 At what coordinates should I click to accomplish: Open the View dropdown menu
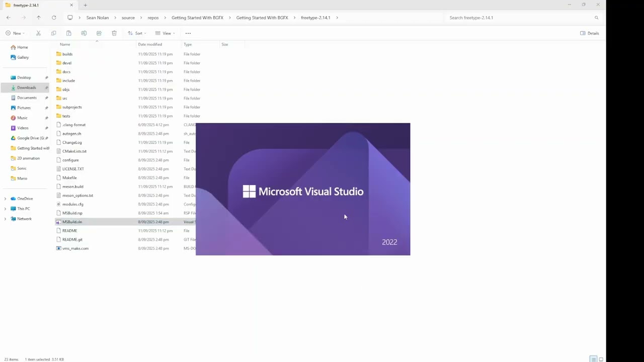pos(165,33)
